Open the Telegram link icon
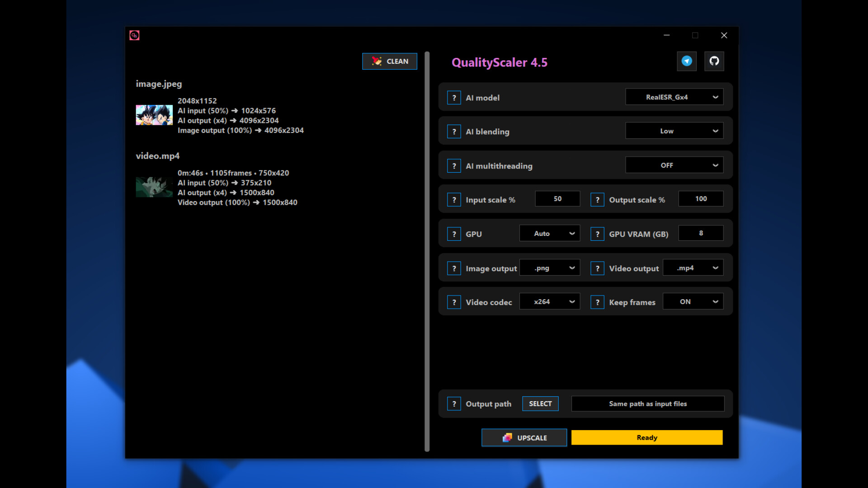868x488 pixels. pyautogui.click(x=686, y=61)
